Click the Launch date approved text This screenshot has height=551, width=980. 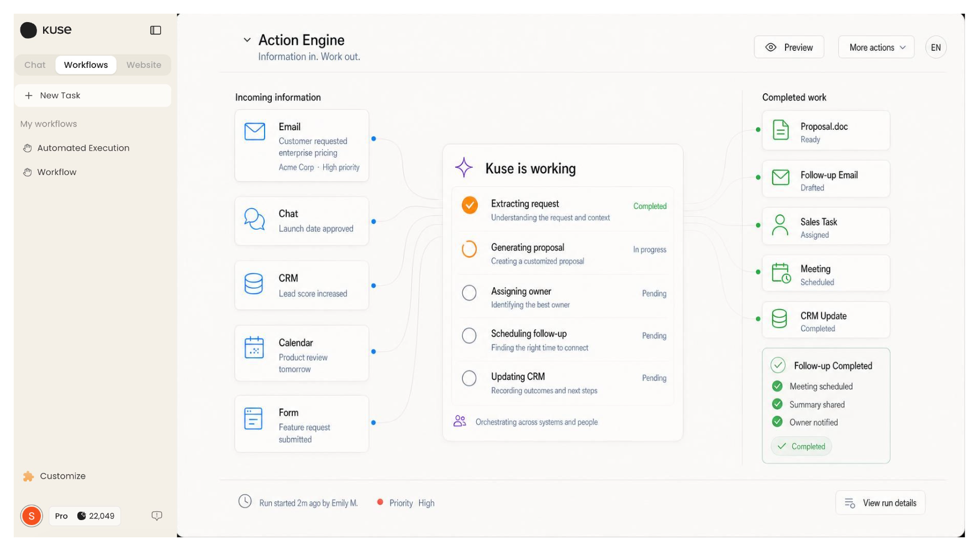coord(316,229)
